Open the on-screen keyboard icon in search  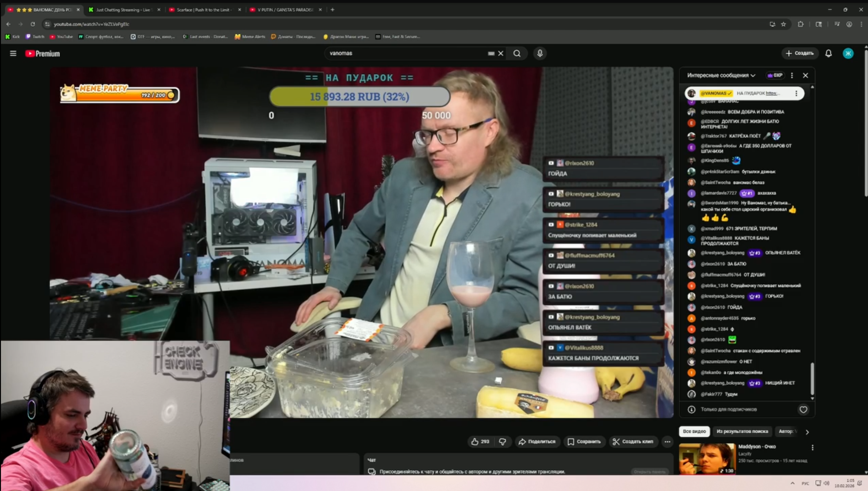[x=491, y=53]
